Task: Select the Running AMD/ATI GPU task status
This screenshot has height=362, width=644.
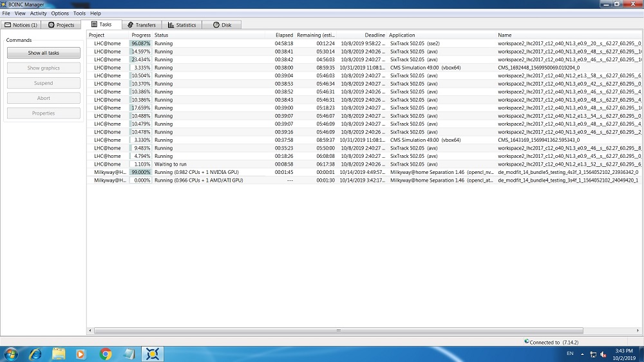Action: pos(198,180)
